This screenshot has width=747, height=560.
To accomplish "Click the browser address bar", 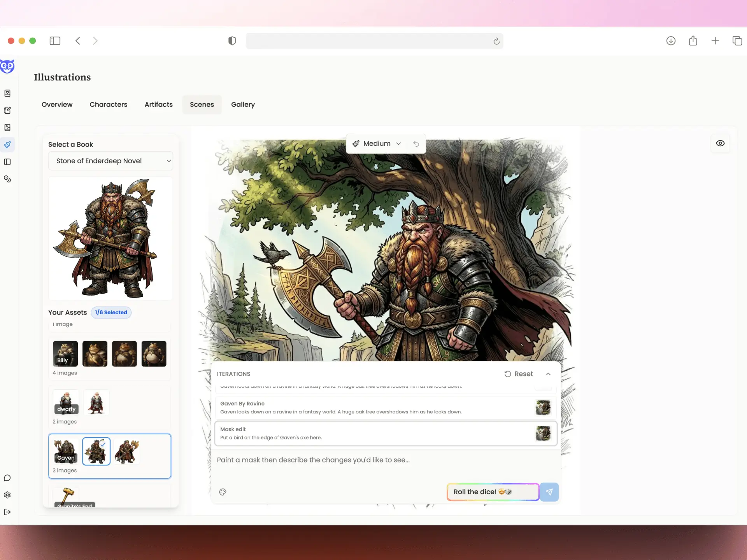I will 374,41.
